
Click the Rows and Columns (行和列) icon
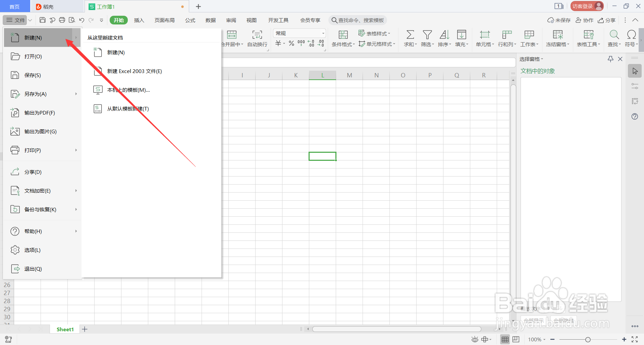click(507, 34)
